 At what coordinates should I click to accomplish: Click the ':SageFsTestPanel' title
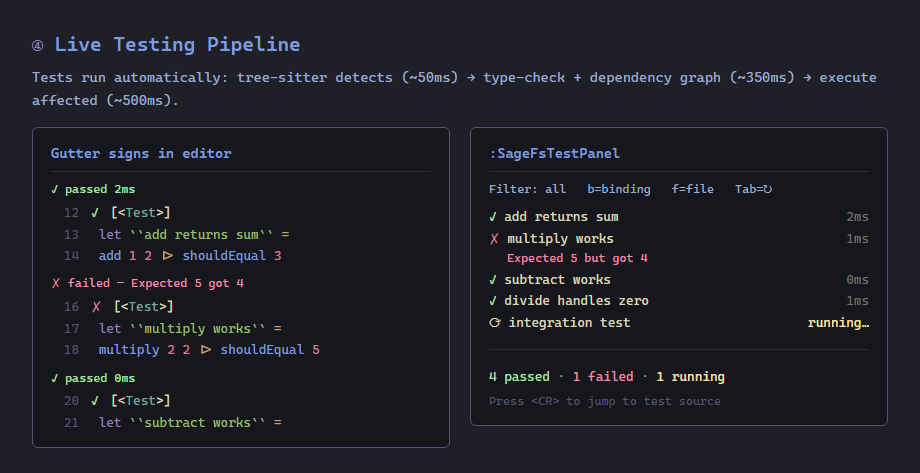click(x=554, y=154)
